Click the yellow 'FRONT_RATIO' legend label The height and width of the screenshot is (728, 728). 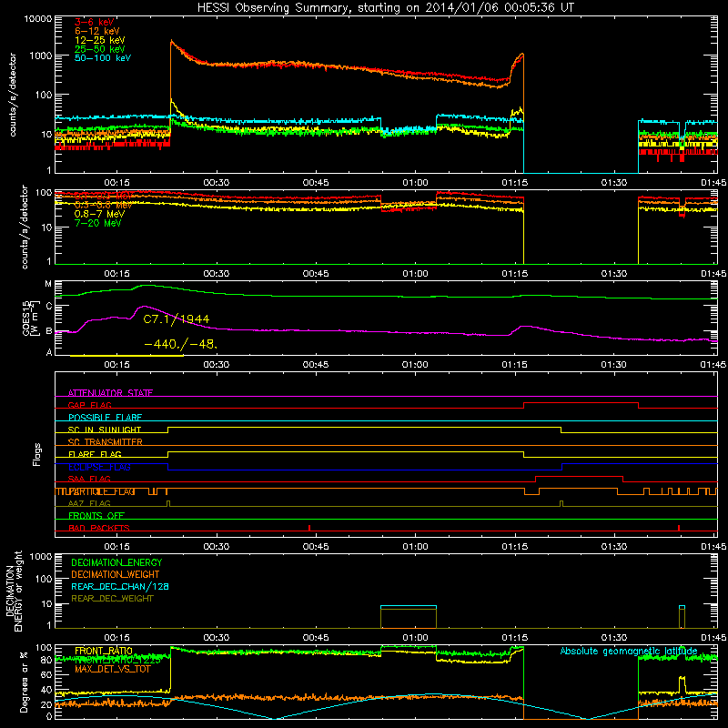coord(104,651)
